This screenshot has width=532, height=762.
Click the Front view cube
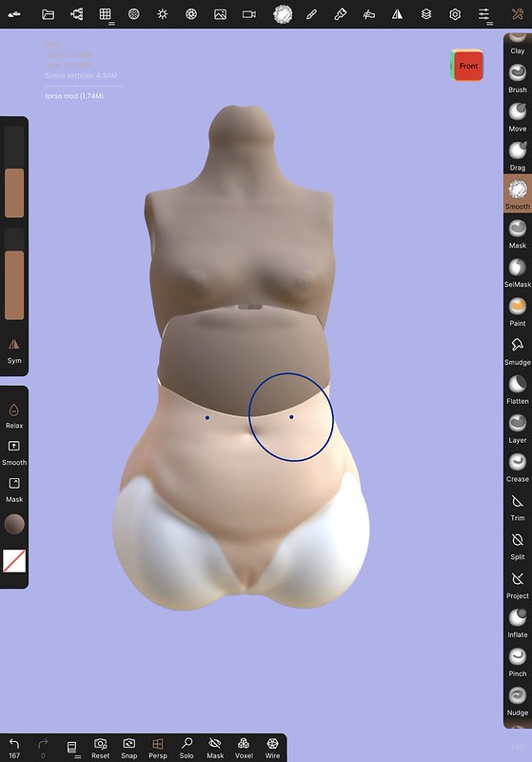pyautogui.click(x=466, y=65)
